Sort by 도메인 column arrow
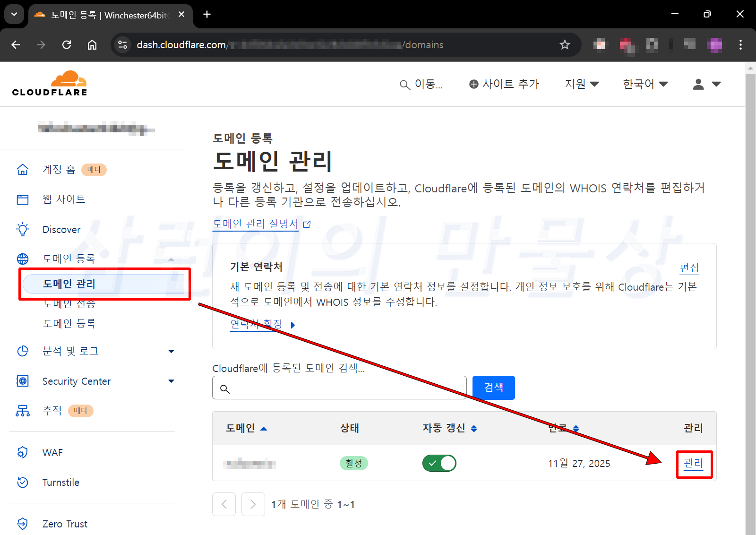The image size is (756, 535). [x=264, y=429]
